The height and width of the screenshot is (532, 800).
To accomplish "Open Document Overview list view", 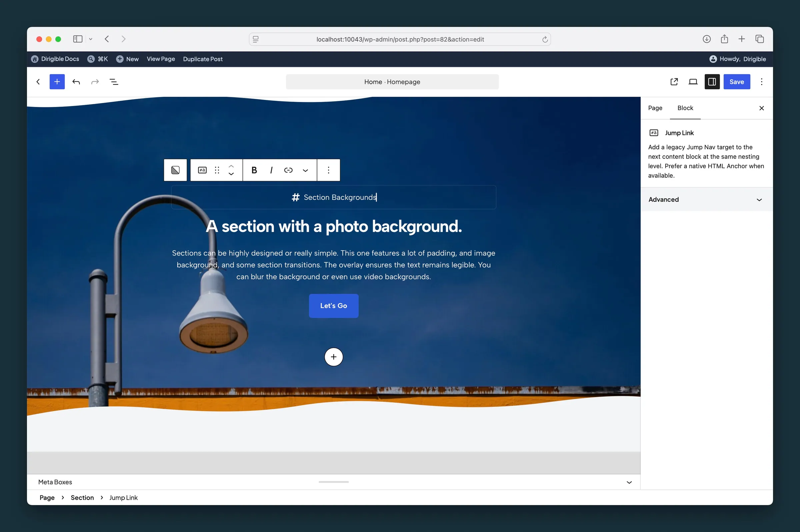I will [x=114, y=82].
